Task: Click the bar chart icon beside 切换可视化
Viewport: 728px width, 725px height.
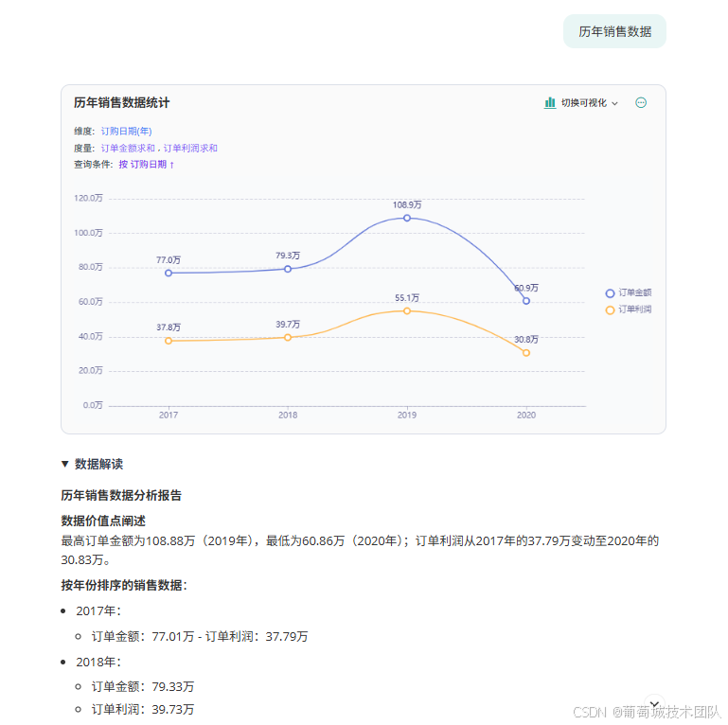Action: pos(550,102)
